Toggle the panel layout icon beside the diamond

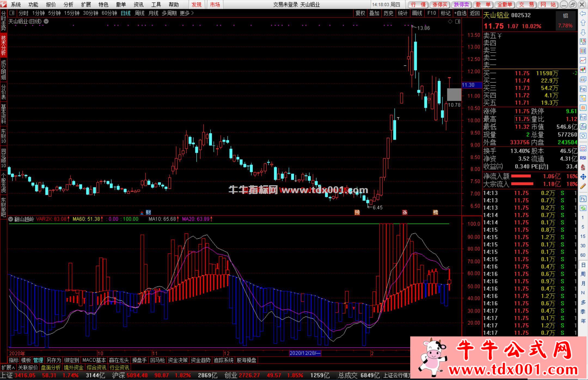click(458, 21)
